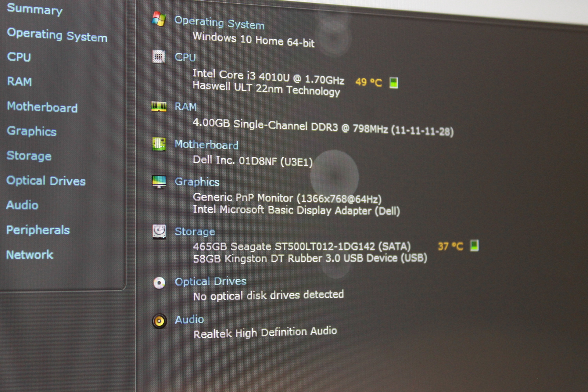Open the Optical Drives heading link in summary
588x392 pixels.
tap(211, 281)
